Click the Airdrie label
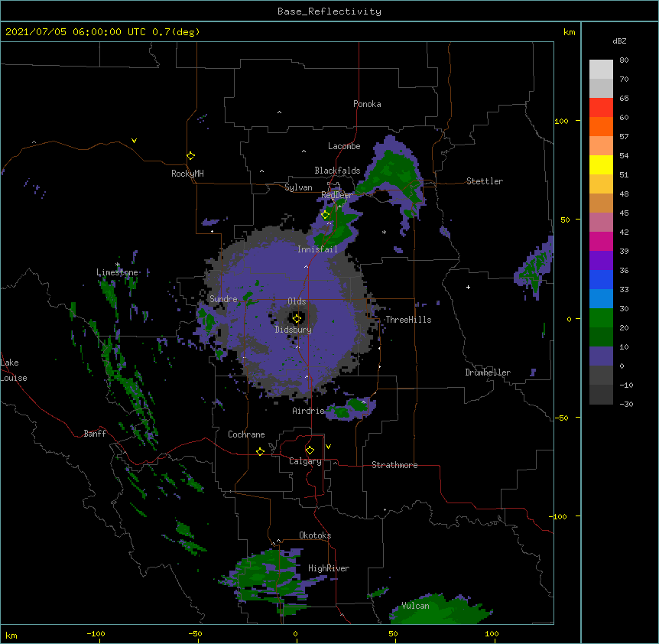 click(x=309, y=411)
